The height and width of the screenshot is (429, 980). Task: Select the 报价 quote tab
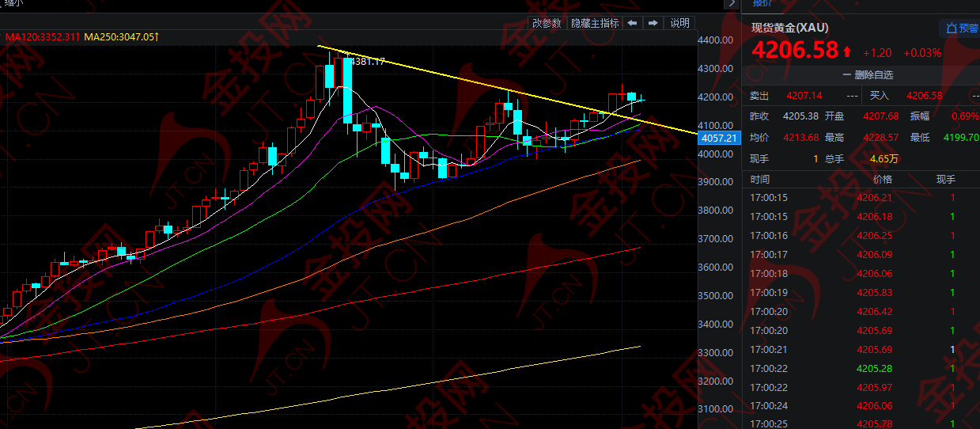(762, 3)
